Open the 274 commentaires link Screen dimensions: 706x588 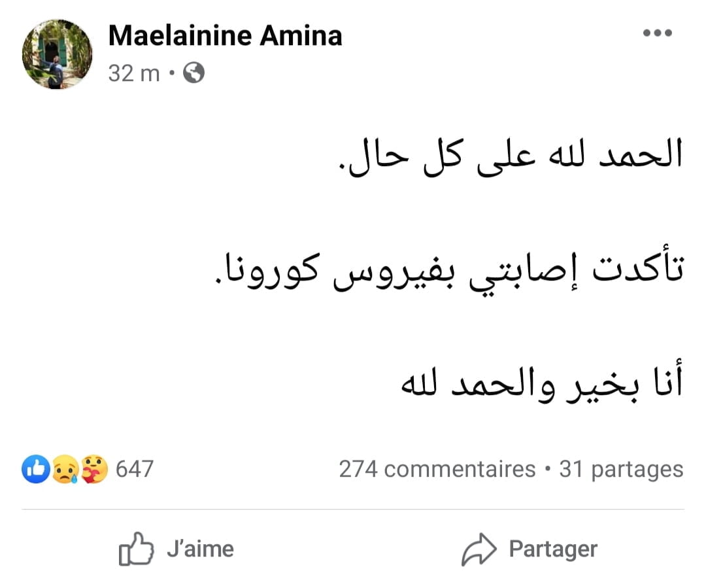[437, 469]
